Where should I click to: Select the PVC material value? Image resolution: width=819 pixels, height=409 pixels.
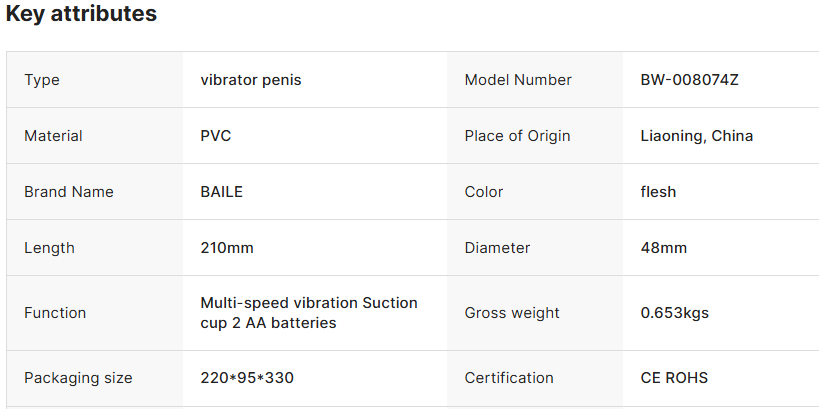pyautogui.click(x=216, y=136)
